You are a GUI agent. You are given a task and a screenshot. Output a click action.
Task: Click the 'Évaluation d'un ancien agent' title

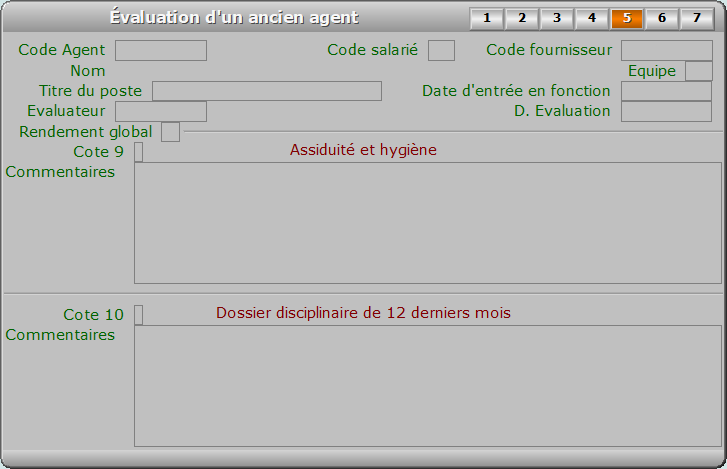[x=234, y=17]
